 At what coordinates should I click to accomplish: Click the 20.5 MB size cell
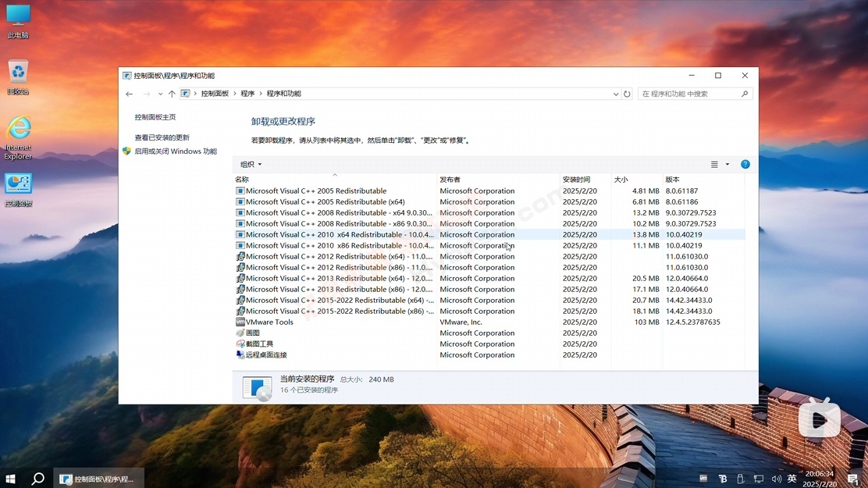[646, 278]
